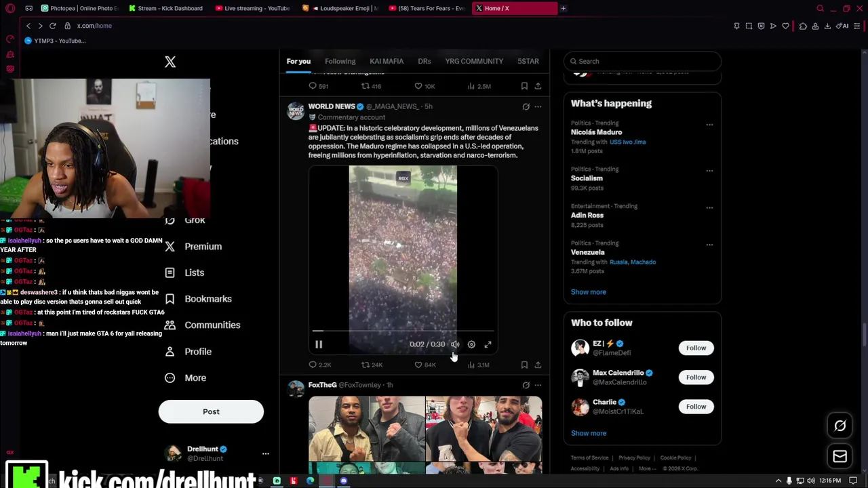Open taskbar clock showing 12:16 PM
The height and width of the screenshot is (488, 868).
click(830, 481)
